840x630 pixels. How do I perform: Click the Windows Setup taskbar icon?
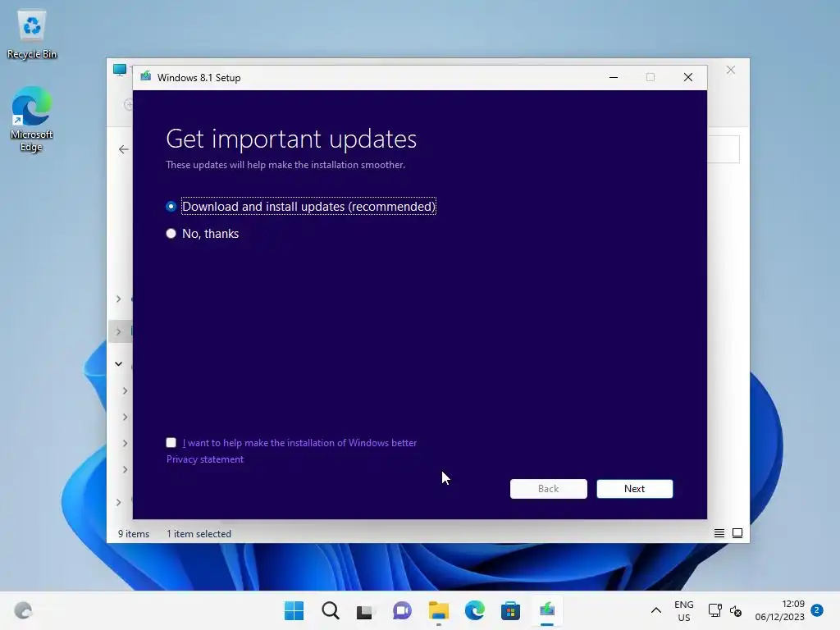pyautogui.click(x=547, y=610)
